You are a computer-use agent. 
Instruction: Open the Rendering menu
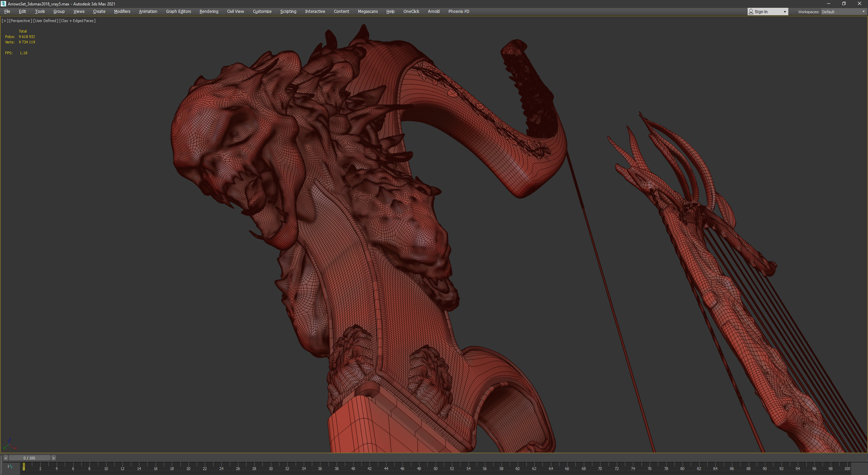209,12
